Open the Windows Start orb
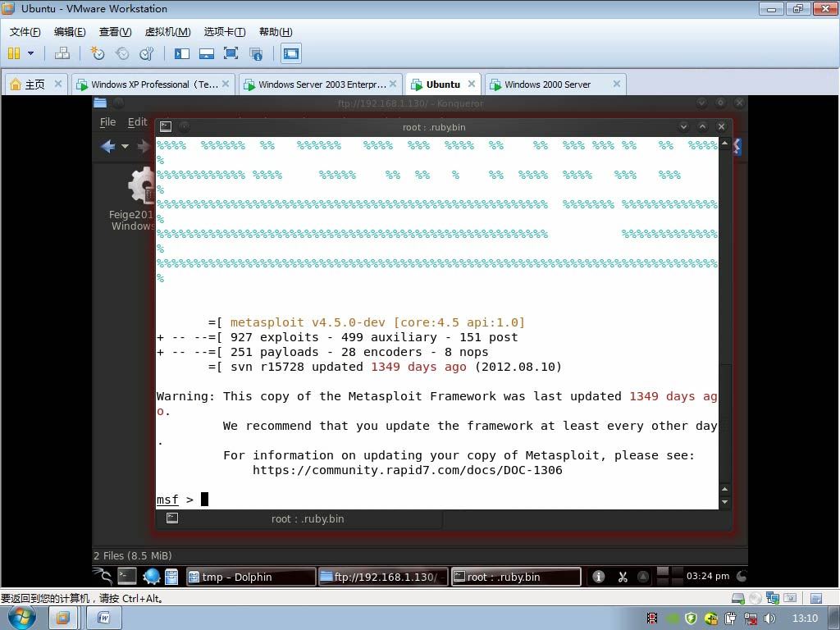Screen dimensions: 840x630 pos(22,619)
